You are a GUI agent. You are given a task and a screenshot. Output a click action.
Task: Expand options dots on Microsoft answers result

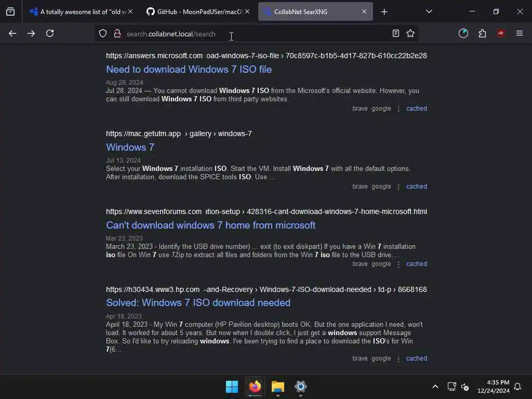[398, 109]
